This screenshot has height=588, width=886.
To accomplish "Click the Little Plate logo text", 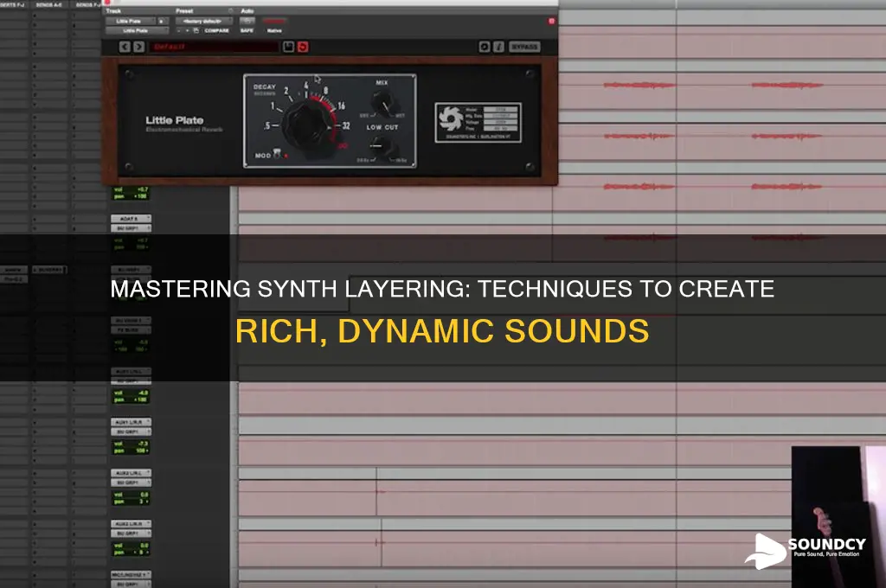I will (x=175, y=120).
